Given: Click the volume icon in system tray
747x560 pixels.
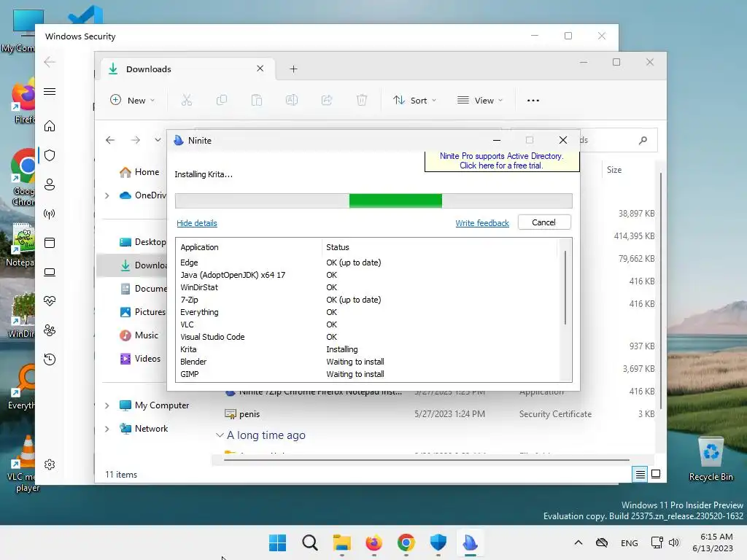Looking at the screenshot, I should [673, 542].
